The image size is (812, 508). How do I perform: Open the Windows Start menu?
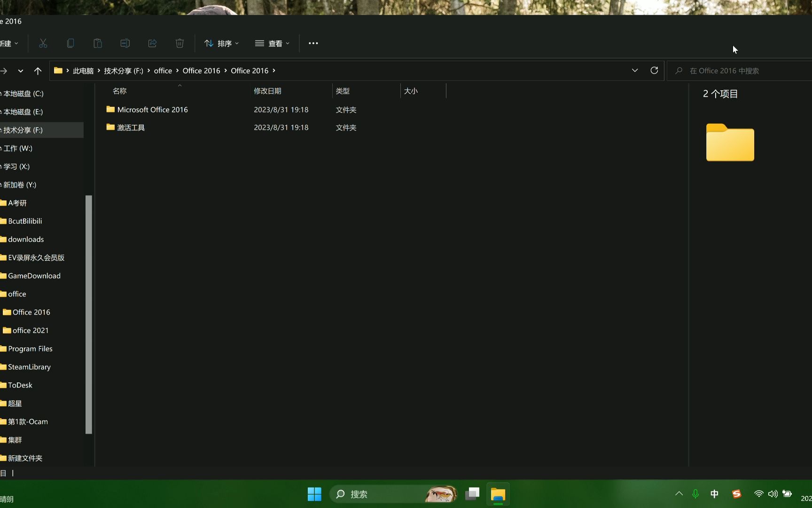314,494
